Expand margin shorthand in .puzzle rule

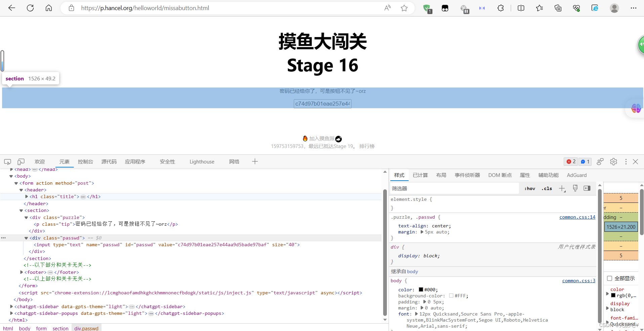pos(422,232)
